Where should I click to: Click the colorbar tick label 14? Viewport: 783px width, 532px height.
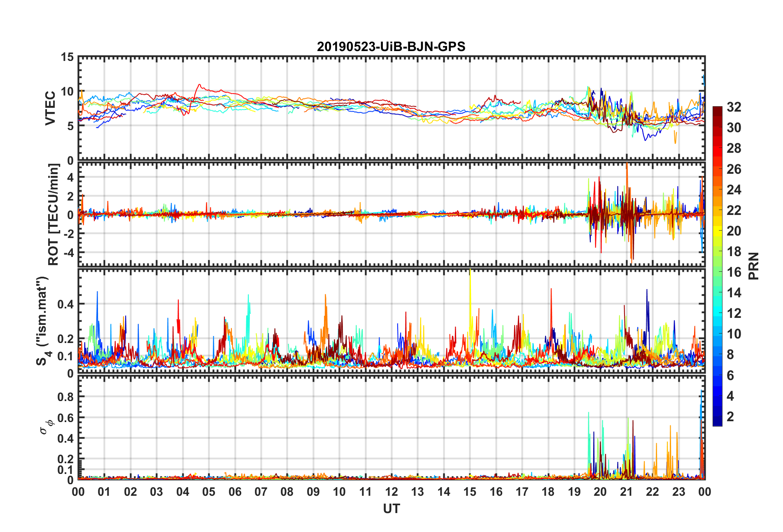[734, 293]
